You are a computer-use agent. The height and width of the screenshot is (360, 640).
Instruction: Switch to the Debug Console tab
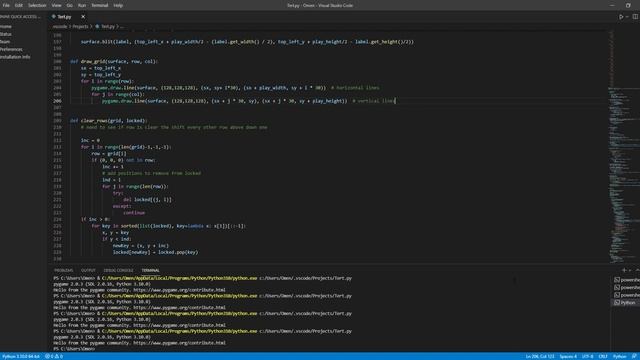coord(118,270)
